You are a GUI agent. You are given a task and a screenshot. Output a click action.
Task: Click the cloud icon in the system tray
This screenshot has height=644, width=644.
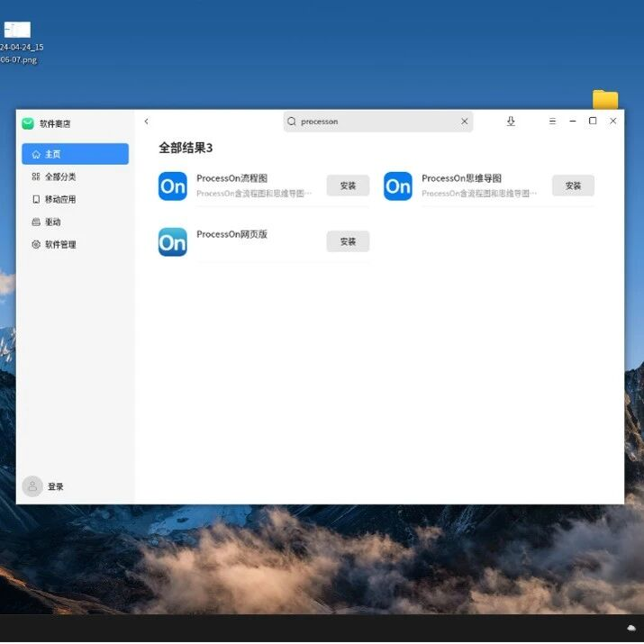[631, 628]
